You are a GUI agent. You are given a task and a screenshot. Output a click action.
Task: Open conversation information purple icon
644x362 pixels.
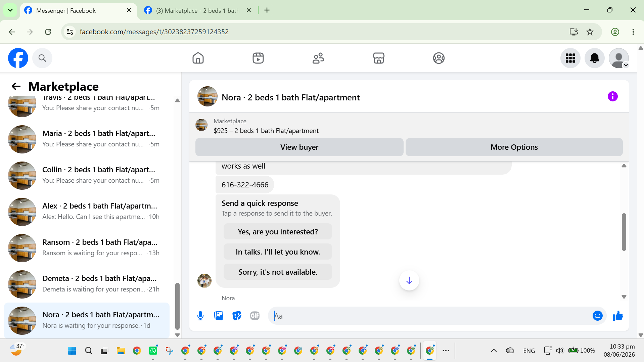tap(613, 97)
